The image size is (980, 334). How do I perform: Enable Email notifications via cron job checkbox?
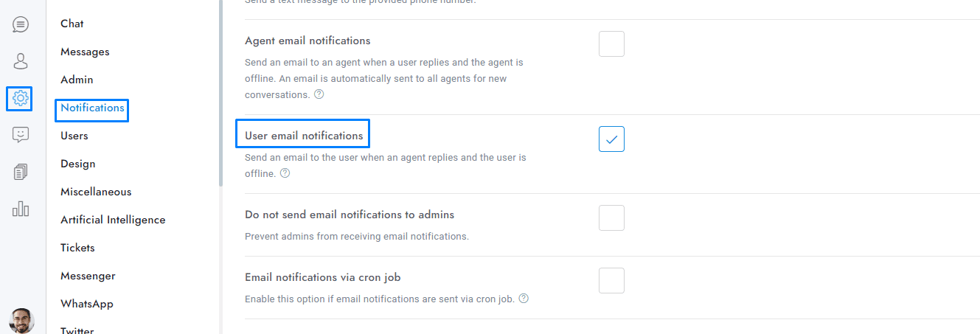pos(611,281)
